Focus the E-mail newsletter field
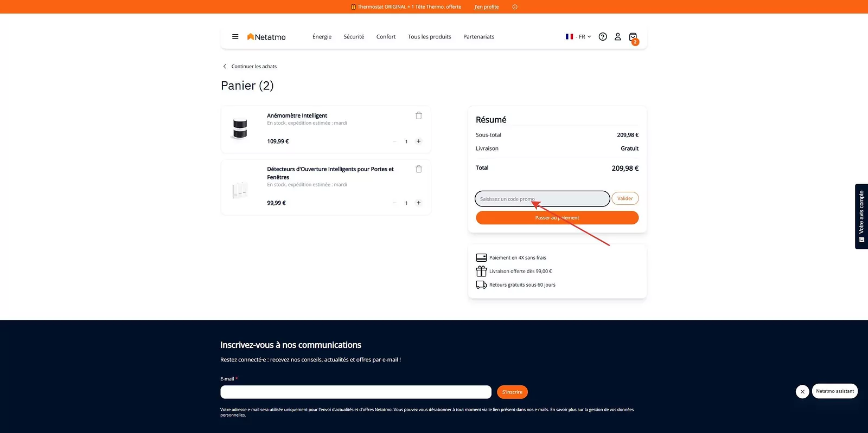The width and height of the screenshot is (868, 433). [356, 392]
